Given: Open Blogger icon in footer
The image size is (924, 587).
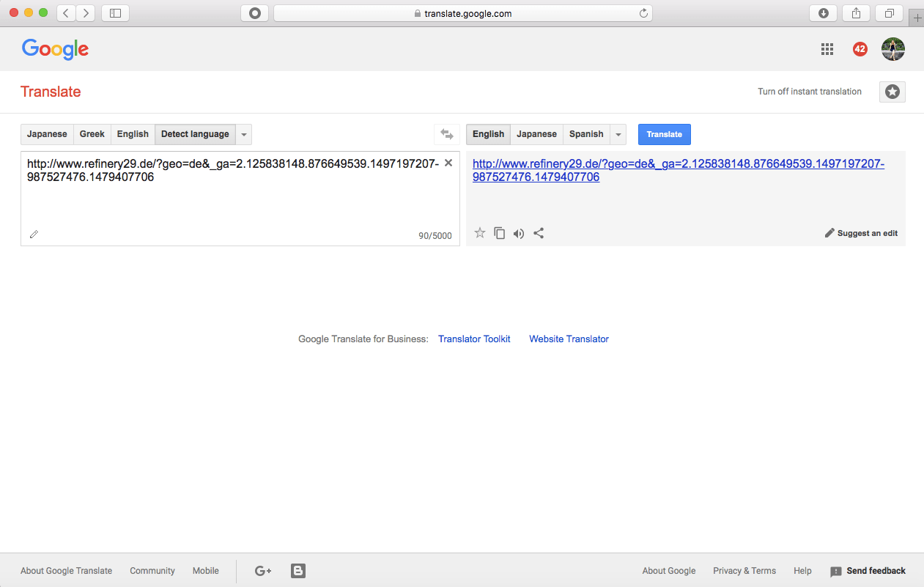Looking at the screenshot, I should point(298,571).
